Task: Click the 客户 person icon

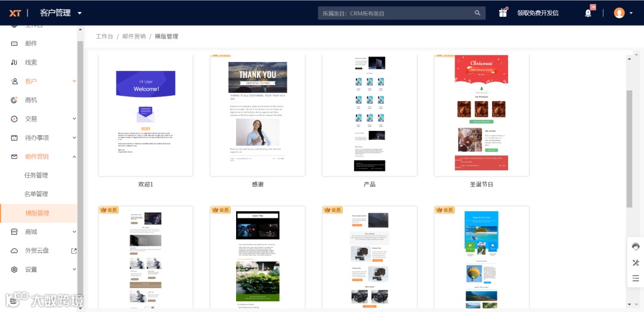Action: (x=14, y=81)
